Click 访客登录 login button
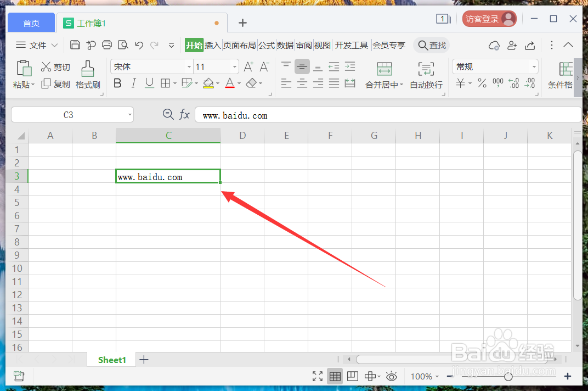Screen dimensions: 588x391 coord(489,19)
